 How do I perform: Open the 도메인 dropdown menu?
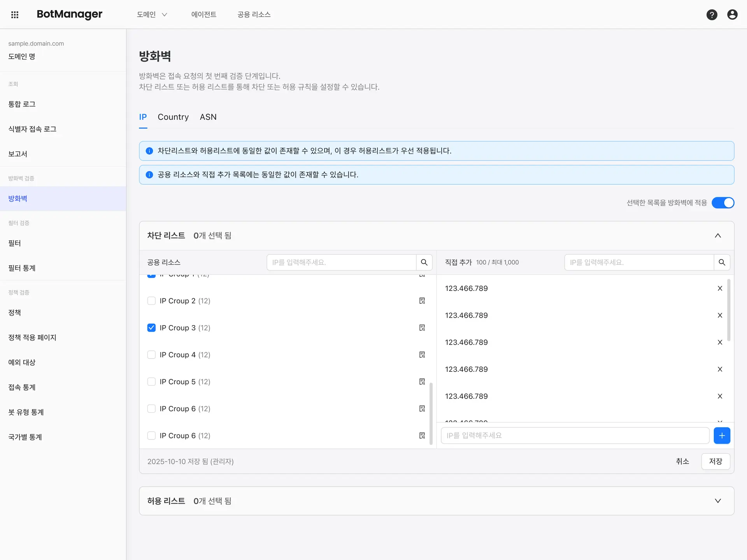click(152, 15)
